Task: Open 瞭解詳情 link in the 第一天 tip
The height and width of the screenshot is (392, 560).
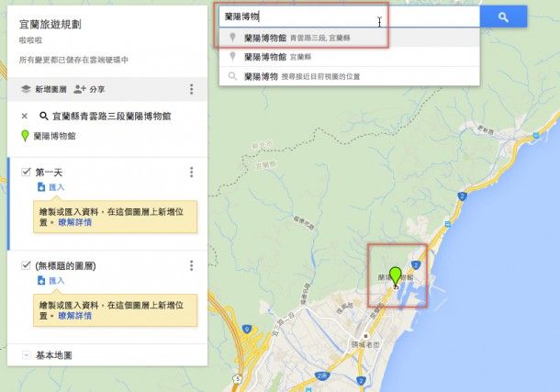Action: tap(75, 222)
